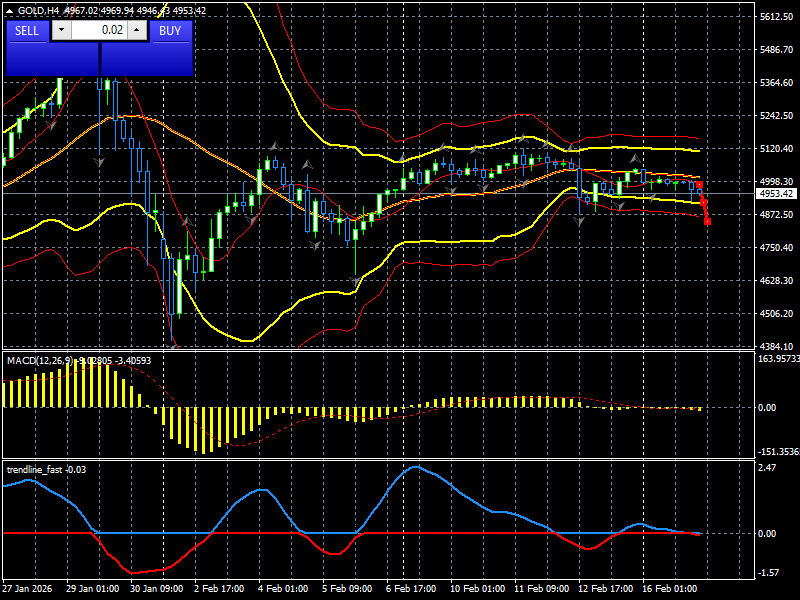Increase lot volume with the up arrow

click(x=137, y=30)
